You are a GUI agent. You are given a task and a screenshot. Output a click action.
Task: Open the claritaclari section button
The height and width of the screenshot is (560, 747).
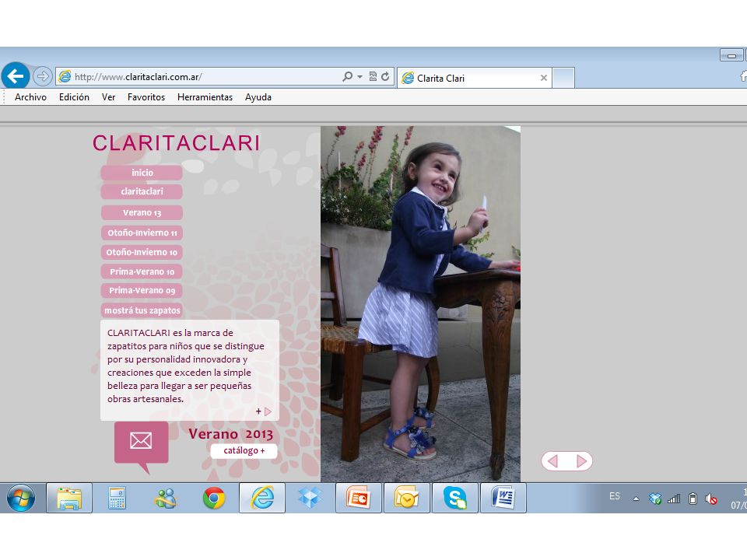coord(142,191)
